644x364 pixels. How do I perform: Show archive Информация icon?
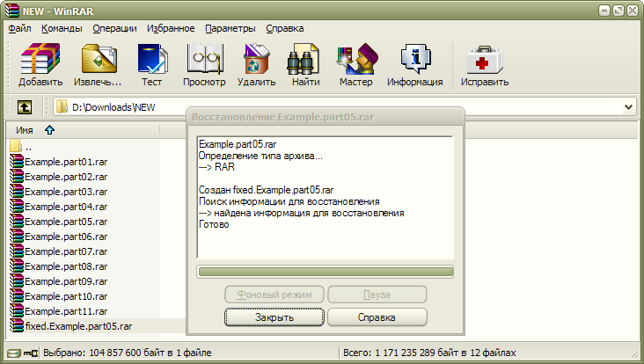tap(415, 59)
